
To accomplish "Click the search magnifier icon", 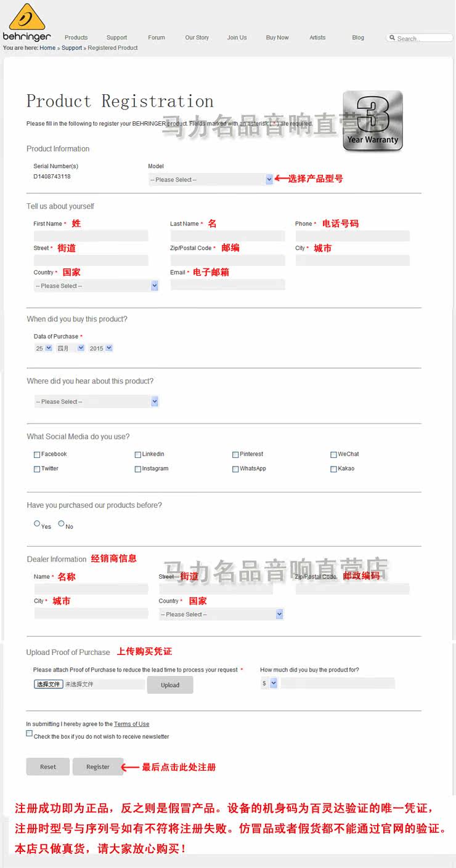I will coord(392,38).
